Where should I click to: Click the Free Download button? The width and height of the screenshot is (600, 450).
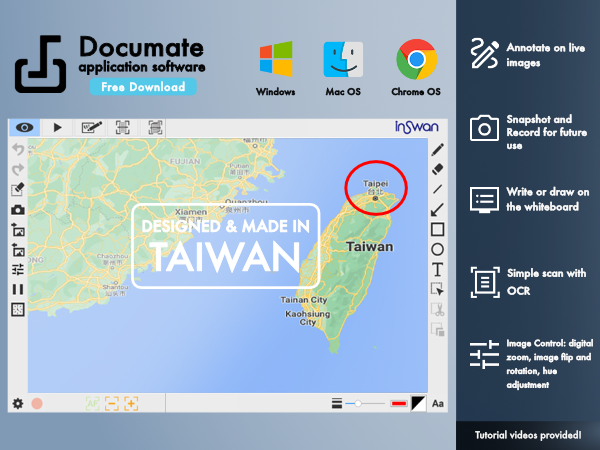click(142, 87)
